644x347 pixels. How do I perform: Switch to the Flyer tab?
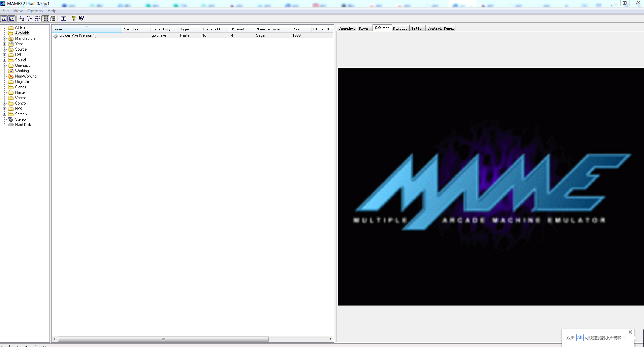[364, 28]
